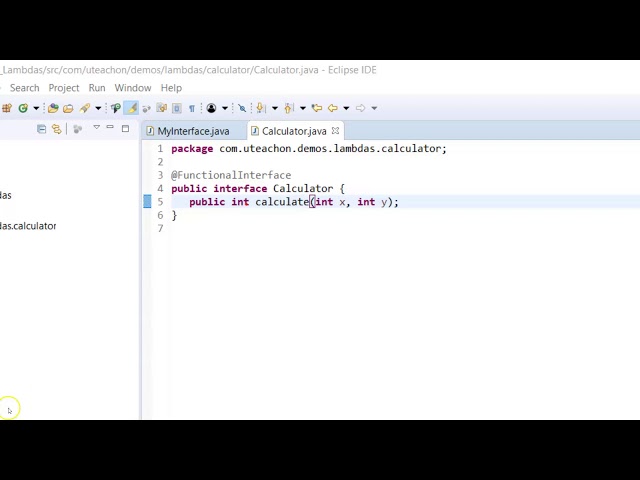This screenshot has height=480, width=640.
Task: Click the New Java Package toolbar icon
Action: click(x=7, y=108)
